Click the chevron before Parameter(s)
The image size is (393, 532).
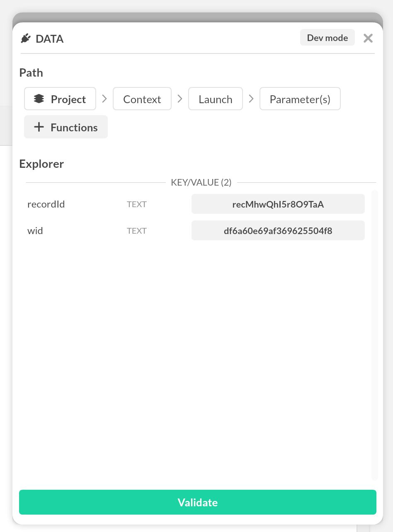pyautogui.click(x=251, y=99)
